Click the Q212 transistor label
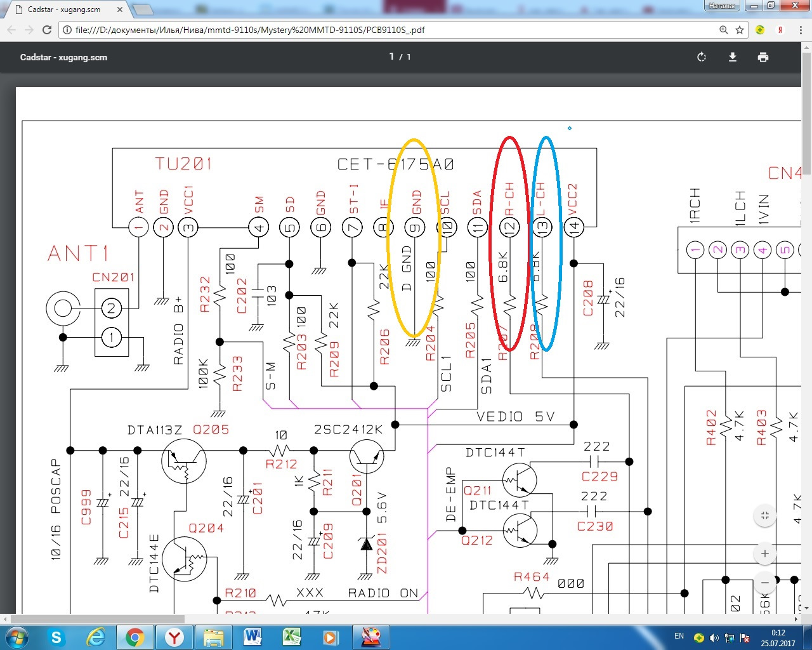Image resolution: width=812 pixels, height=650 pixels. tap(477, 540)
